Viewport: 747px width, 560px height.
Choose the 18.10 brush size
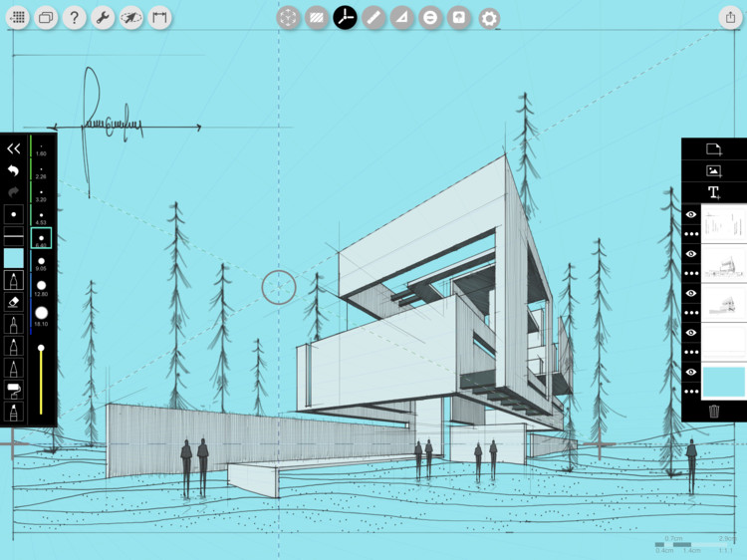(41, 315)
